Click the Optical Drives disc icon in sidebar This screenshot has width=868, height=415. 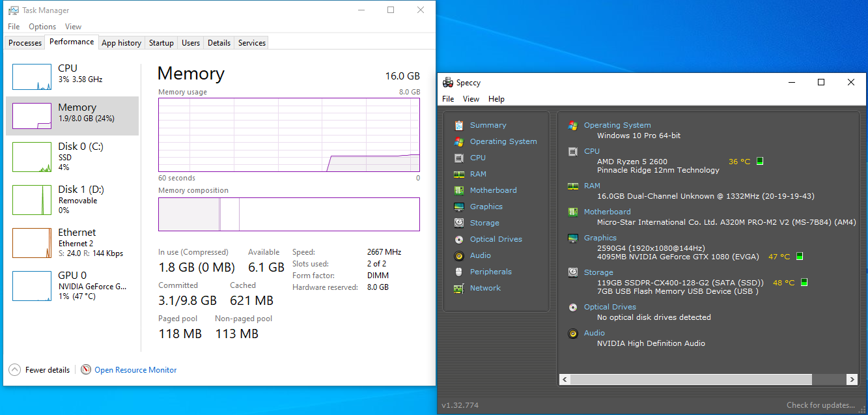click(459, 239)
